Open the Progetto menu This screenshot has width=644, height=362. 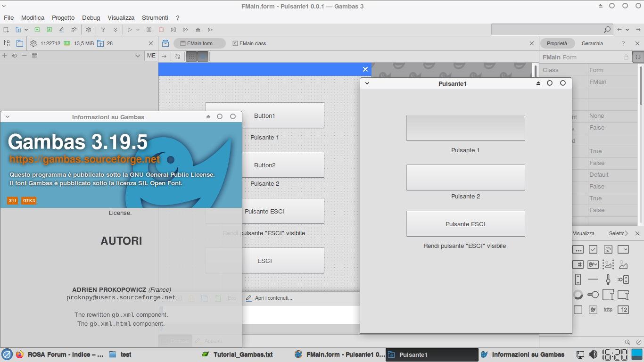pos(63,17)
